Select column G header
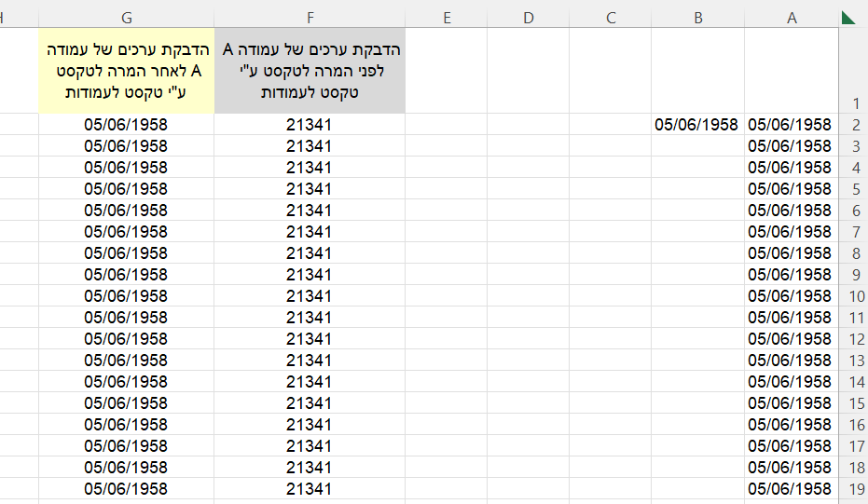 [x=126, y=17]
